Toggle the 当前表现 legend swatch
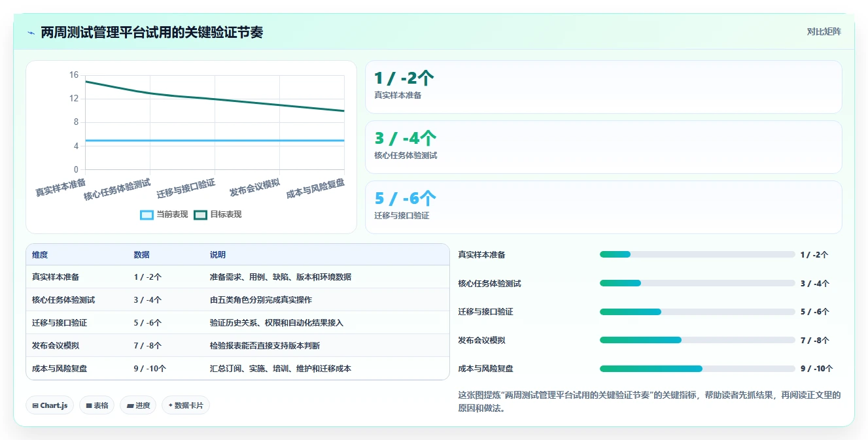The image size is (868, 440). coord(147,214)
